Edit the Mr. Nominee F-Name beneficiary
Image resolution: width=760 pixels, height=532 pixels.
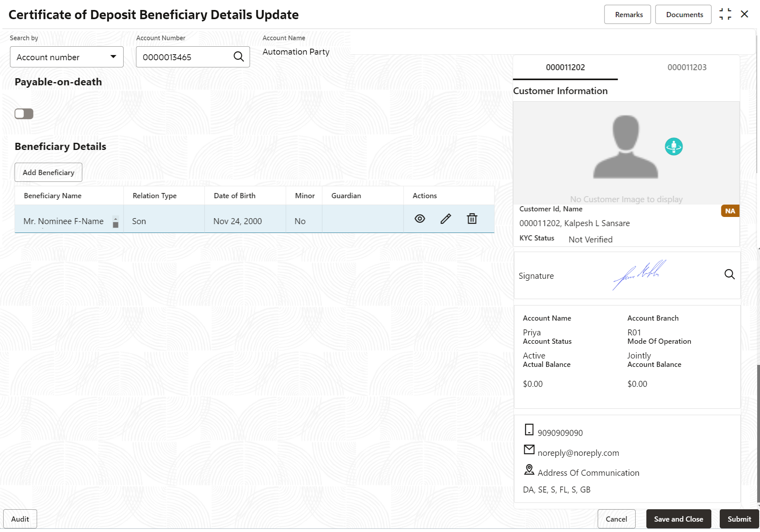[446, 219]
